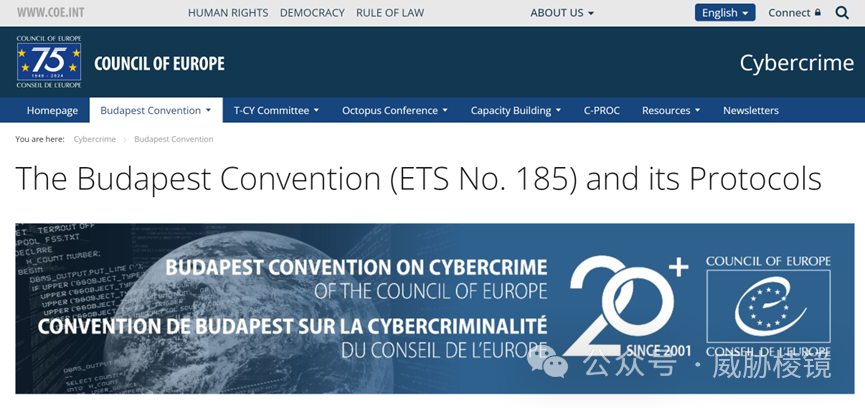
Task: Expand the Resources dropdown
Action: coord(671,110)
